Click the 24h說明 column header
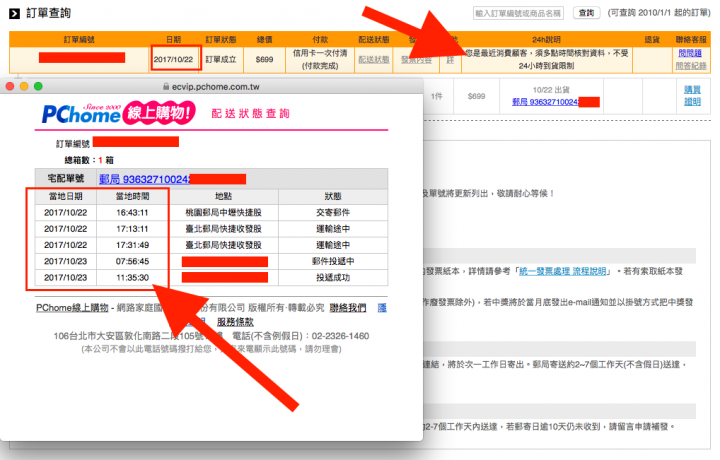This screenshot has width=720, height=460. coord(546,39)
